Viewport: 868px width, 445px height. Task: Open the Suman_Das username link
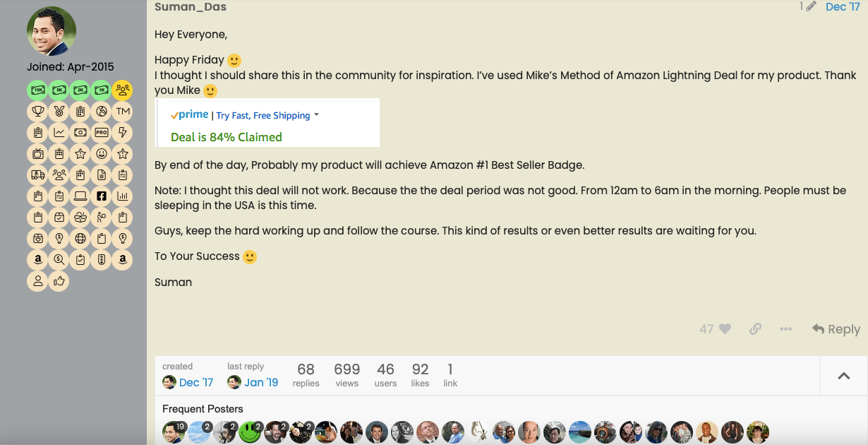tap(191, 7)
